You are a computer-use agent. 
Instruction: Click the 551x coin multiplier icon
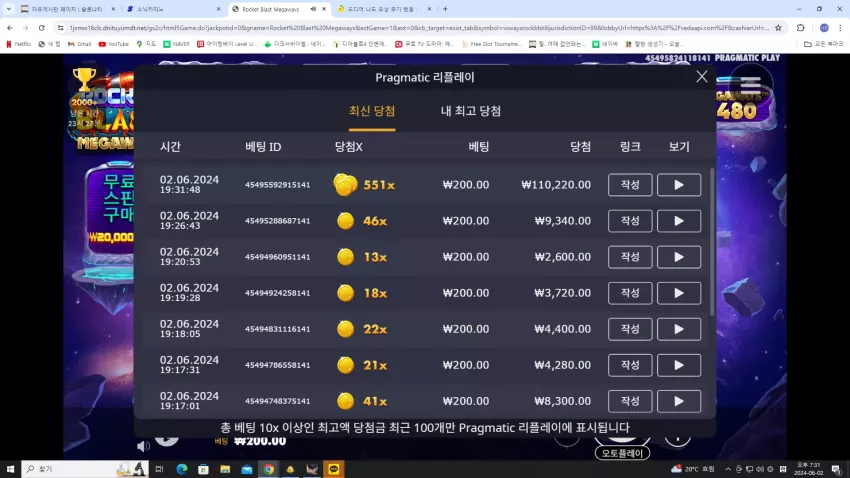tap(345, 185)
